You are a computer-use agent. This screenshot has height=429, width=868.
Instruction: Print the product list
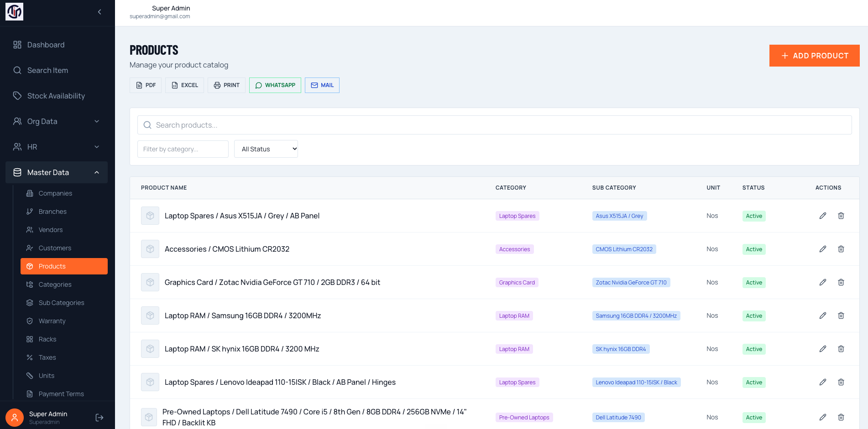[226, 85]
